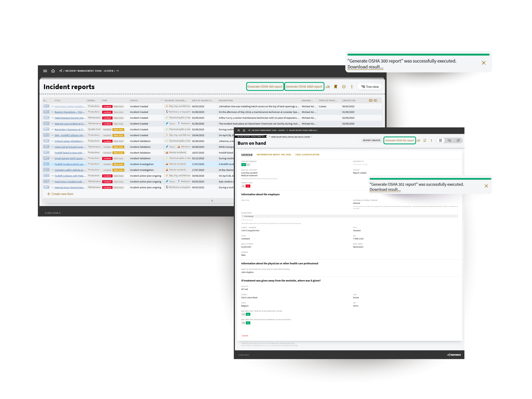Open Fatal Exposure During Line incident
This screenshot has width=532, height=399.
click(70, 118)
